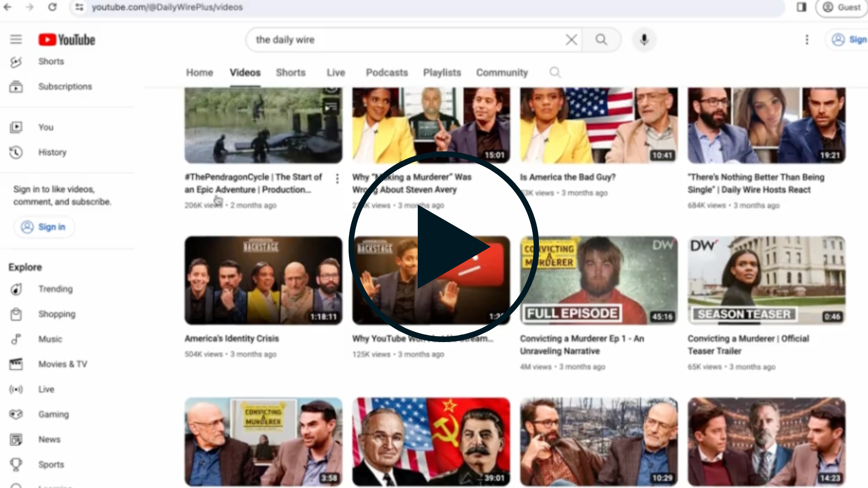Open Trending from the sidebar
Screen dimensions: 868x488
(x=55, y=289)
